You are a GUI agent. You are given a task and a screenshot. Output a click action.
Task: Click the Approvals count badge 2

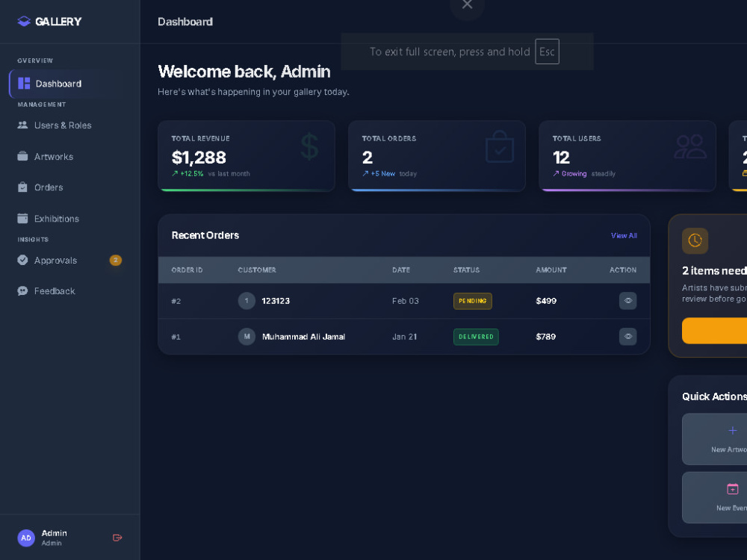tap(116, 261)
